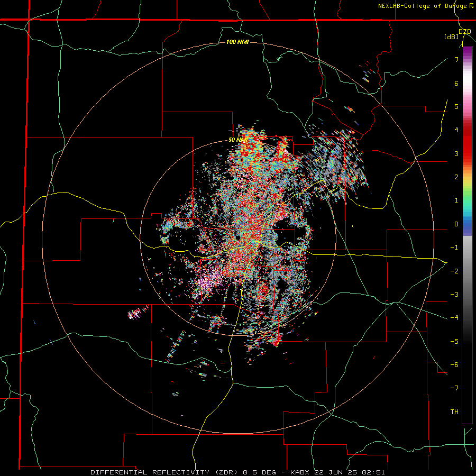
Task: Click the -3 value on the color scale
Action: coord(454,295)
